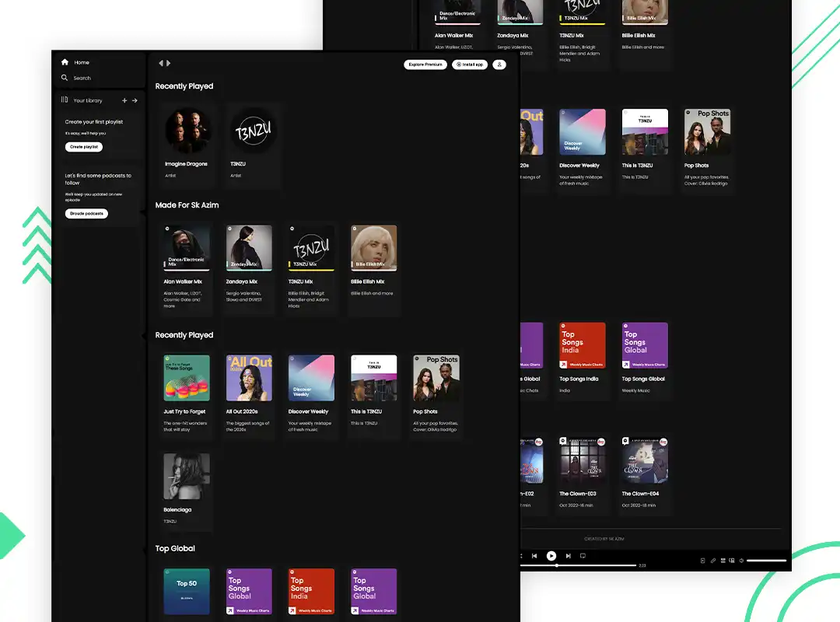Open the T3NZU artist thumbnail

point(252,131)
